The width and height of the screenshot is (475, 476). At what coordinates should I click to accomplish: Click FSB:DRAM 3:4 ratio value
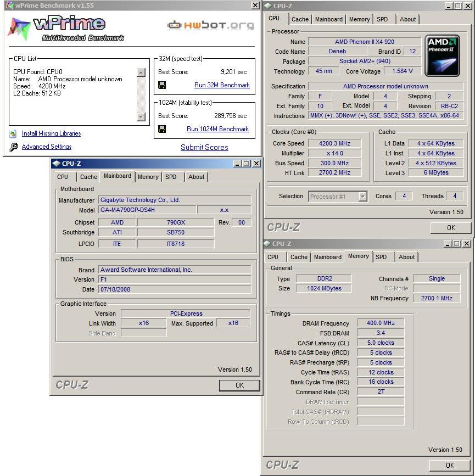click(x=381, y=333)
